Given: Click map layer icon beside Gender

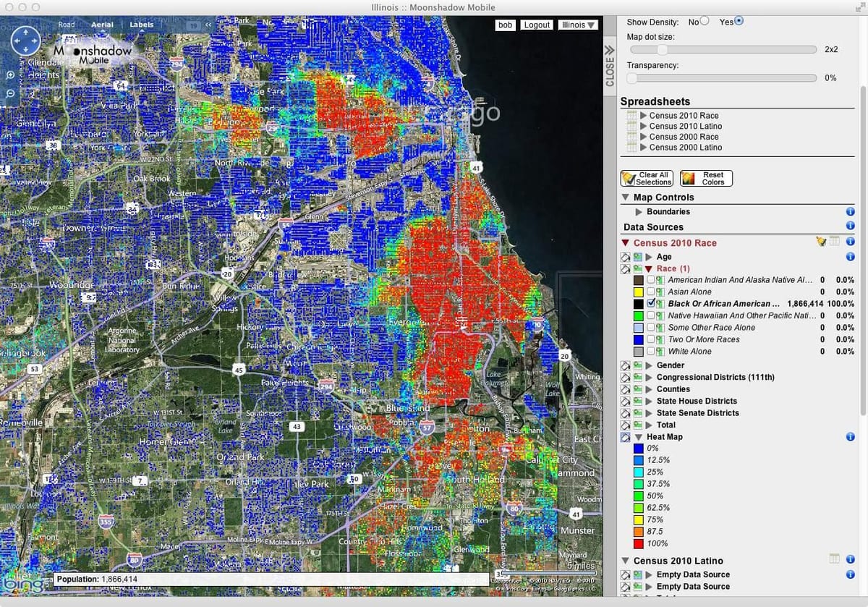Looking at the screenshot, I should (638, 365).
